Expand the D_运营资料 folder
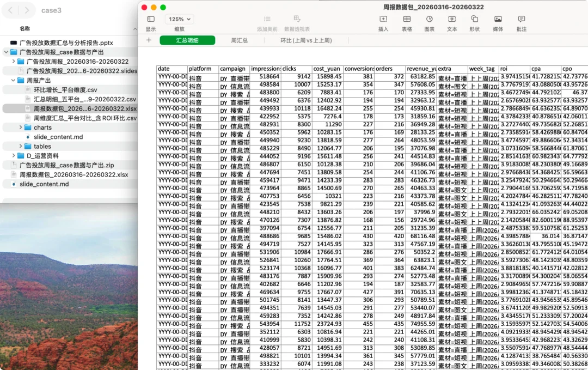588x370 pixels. pos(13,156)
